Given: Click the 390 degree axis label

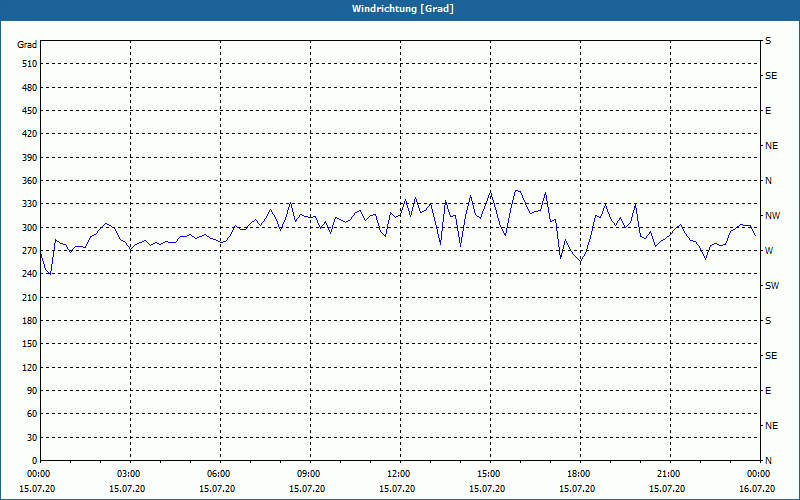Looking at the screenshot, I should point(30,157).
